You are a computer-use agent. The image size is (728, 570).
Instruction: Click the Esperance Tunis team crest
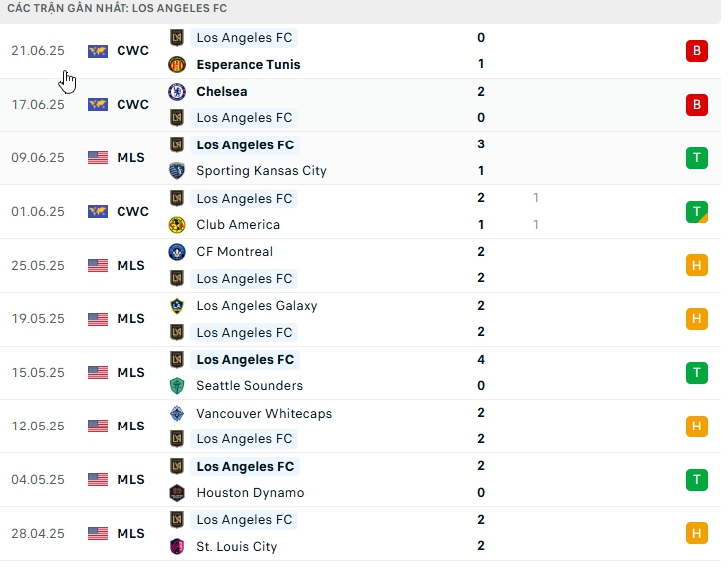(x=177, y=64)
